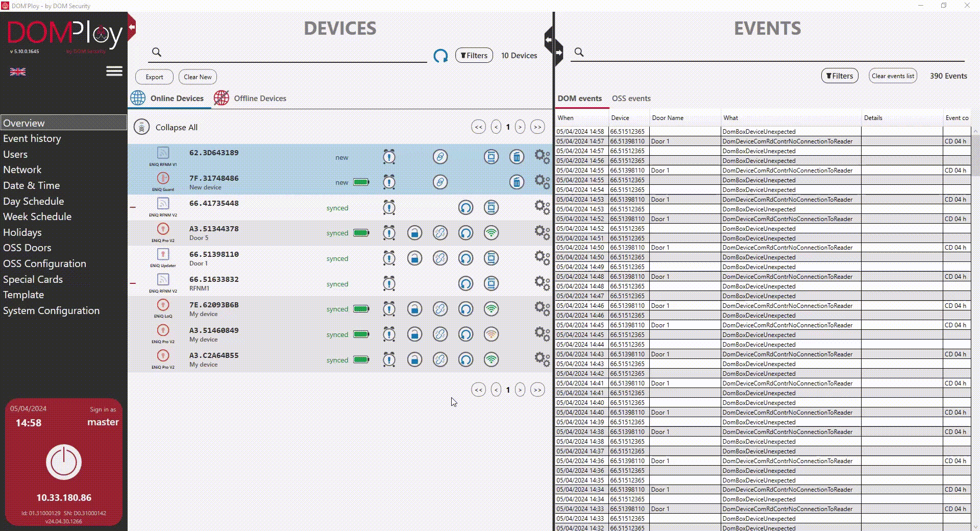Click wifi icon for device 7E.62093B6B

pyautogui.click(x=491, y=309)
